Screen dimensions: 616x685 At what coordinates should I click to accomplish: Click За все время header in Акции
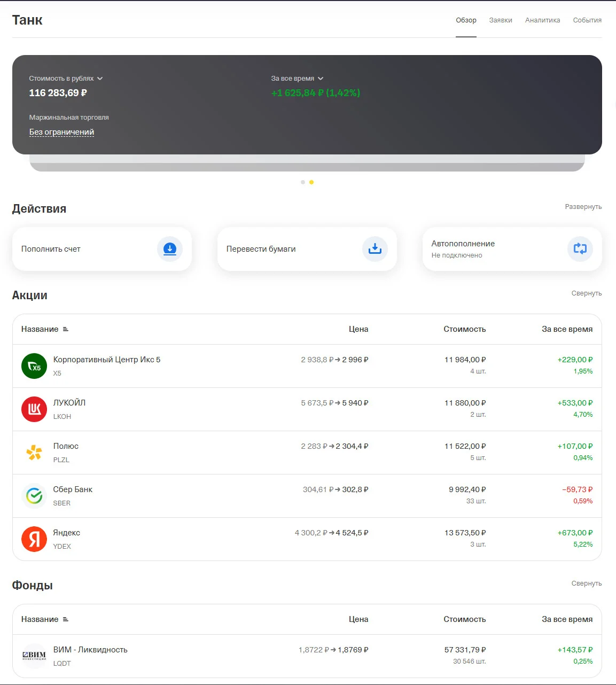click(x=567, y=329)
